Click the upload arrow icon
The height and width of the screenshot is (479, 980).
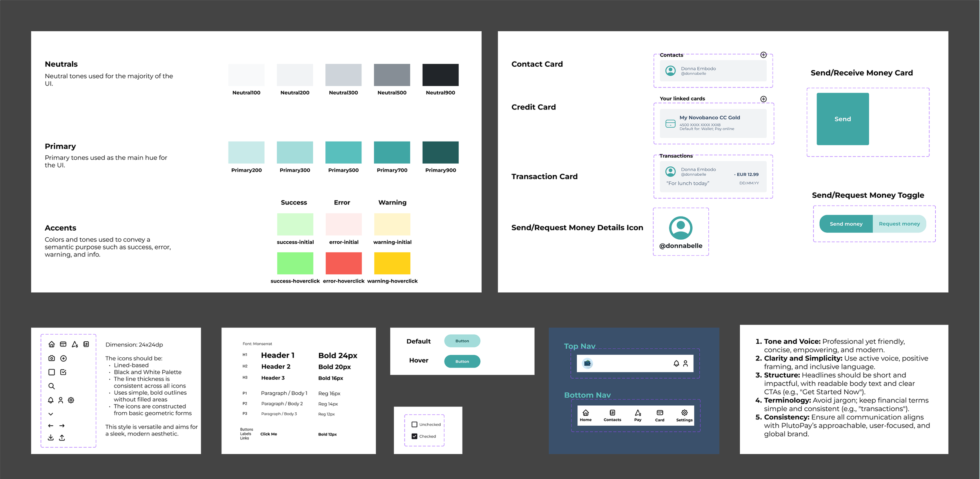pos(62,437)
